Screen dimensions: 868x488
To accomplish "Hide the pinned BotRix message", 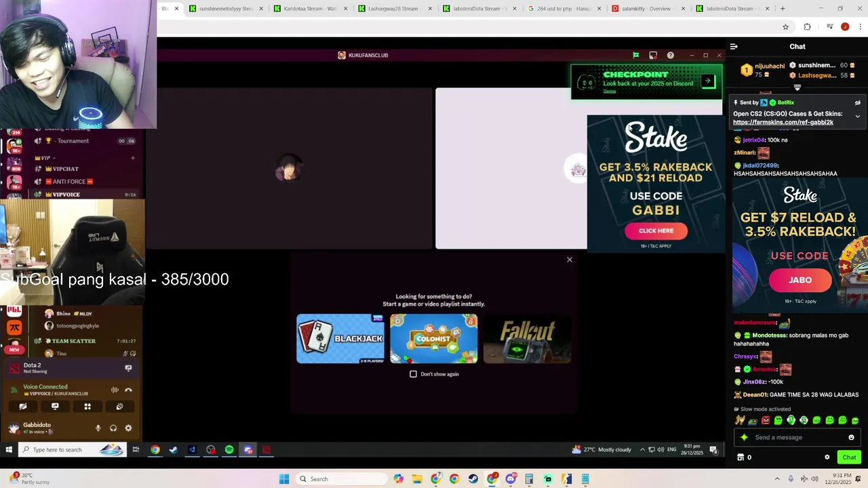I will pyautogui.click(x=857, y=103).
